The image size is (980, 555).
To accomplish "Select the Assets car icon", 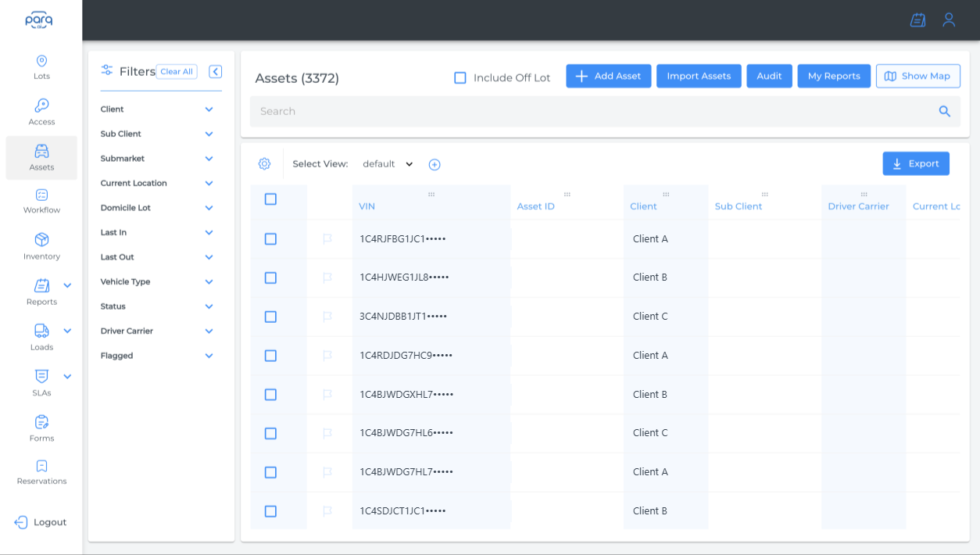I will click(x=41, y=151).
